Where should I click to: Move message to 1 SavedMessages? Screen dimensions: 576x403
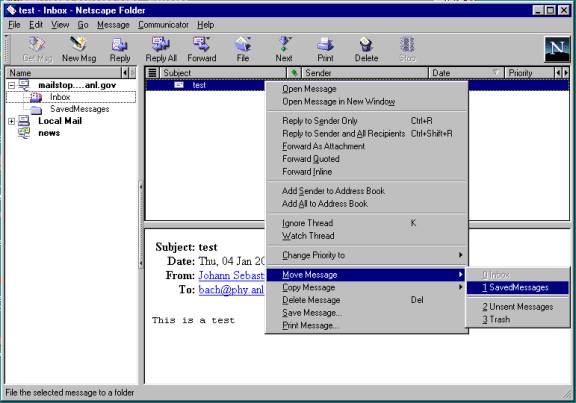(x=518, y=287)
